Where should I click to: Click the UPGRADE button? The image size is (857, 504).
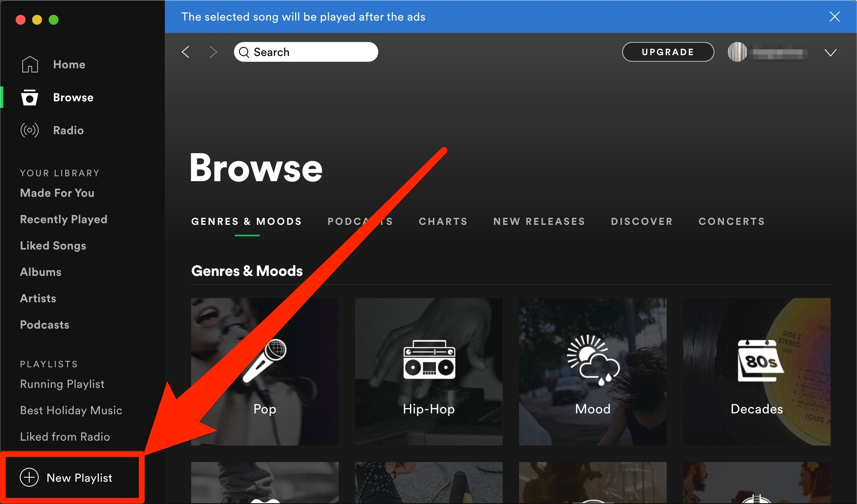668,52
